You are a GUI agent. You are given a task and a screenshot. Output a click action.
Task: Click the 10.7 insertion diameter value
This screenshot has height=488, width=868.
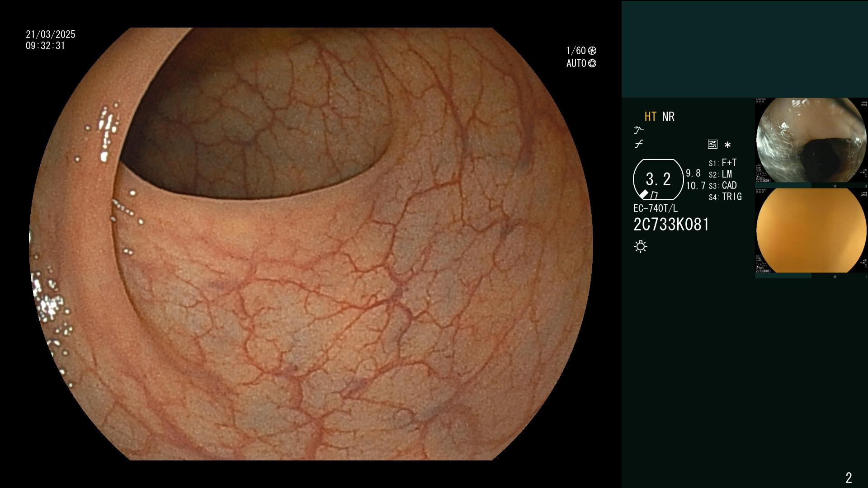pos(696,186)
